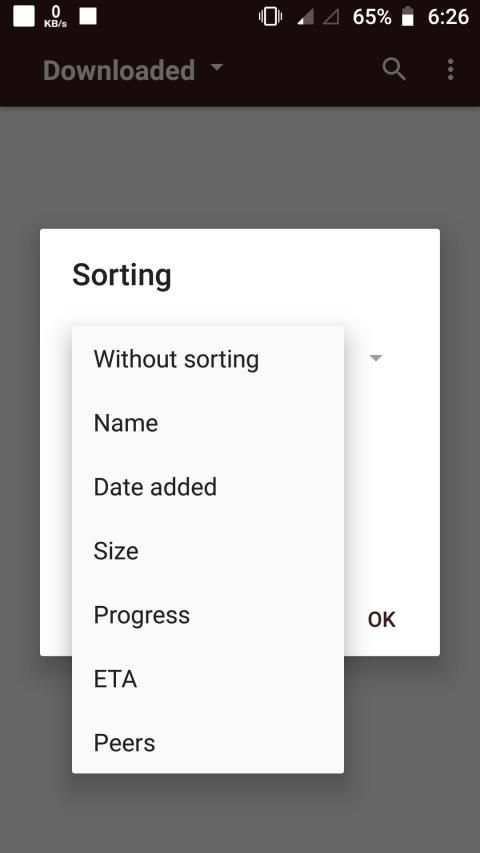Choose Name from the sort list
This screenshot has height=853, width=480.
click(x=207, y=423)
